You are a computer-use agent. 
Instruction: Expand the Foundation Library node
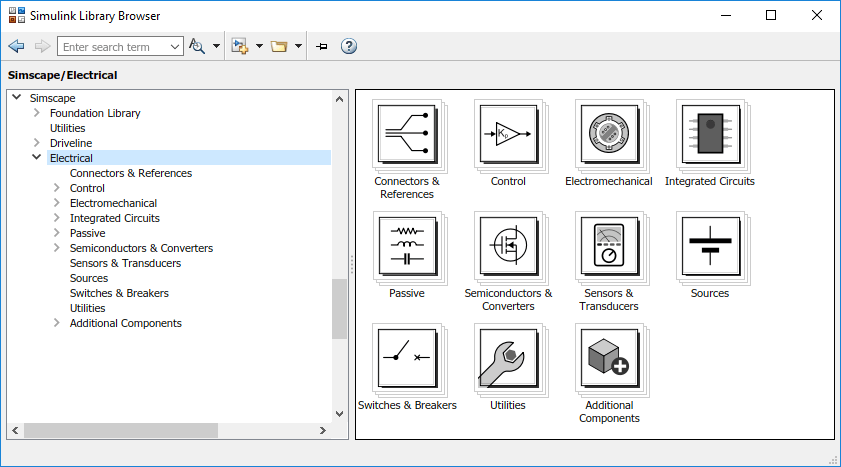36,113
